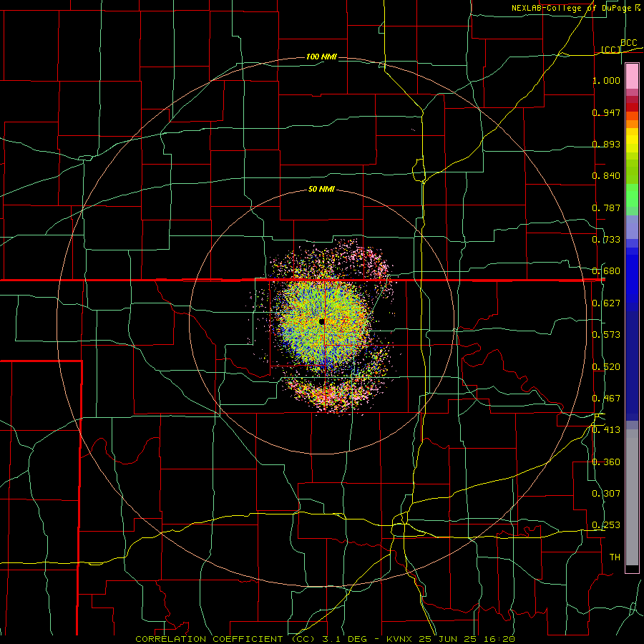Click the NEXLAB-College of DuPage label

click(571, 8)
